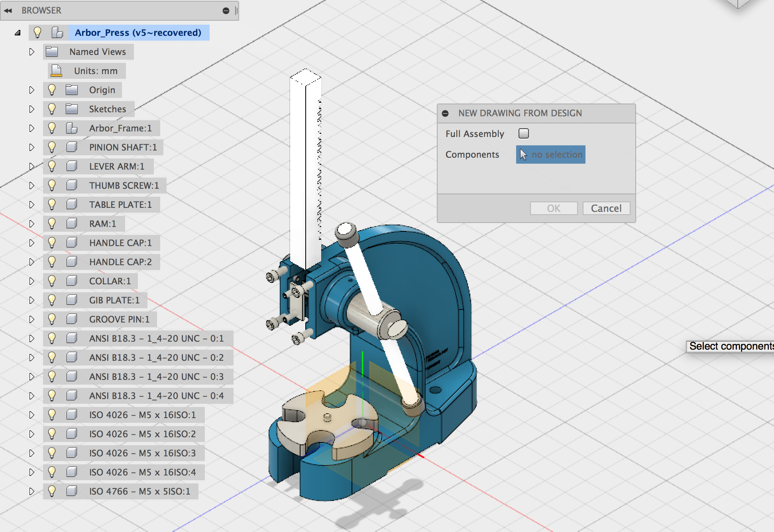Click the ANSI B18.3 1_4-20 UNC 0:3 icon
The image size is (774, 532).
pyautogui.click(x=72, y=376)
